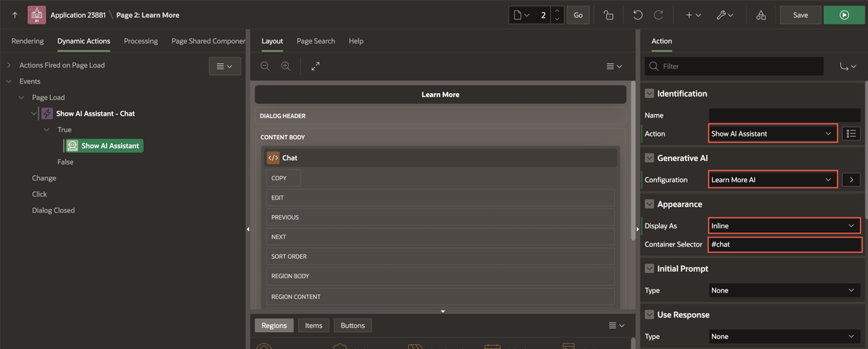Click the Save button
The width and height of the screenshot is (868, 349).
(x=800, y=15)
